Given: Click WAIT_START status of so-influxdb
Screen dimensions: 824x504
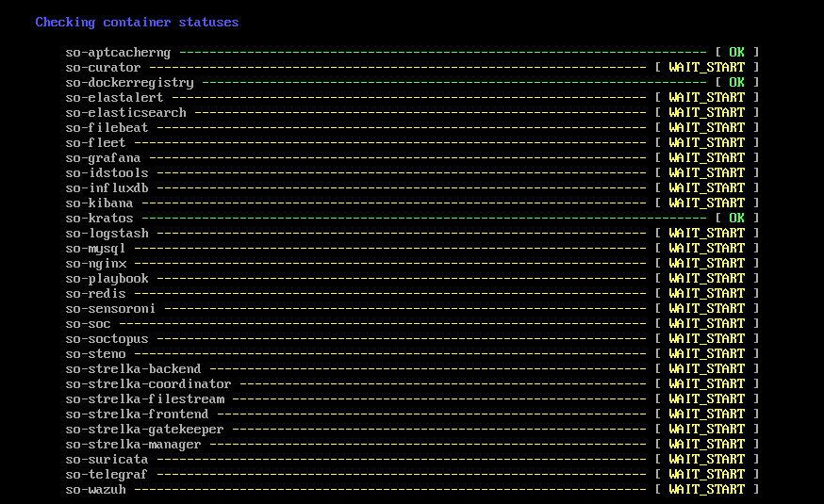Looking at the screenshot, I should point(706,188).
